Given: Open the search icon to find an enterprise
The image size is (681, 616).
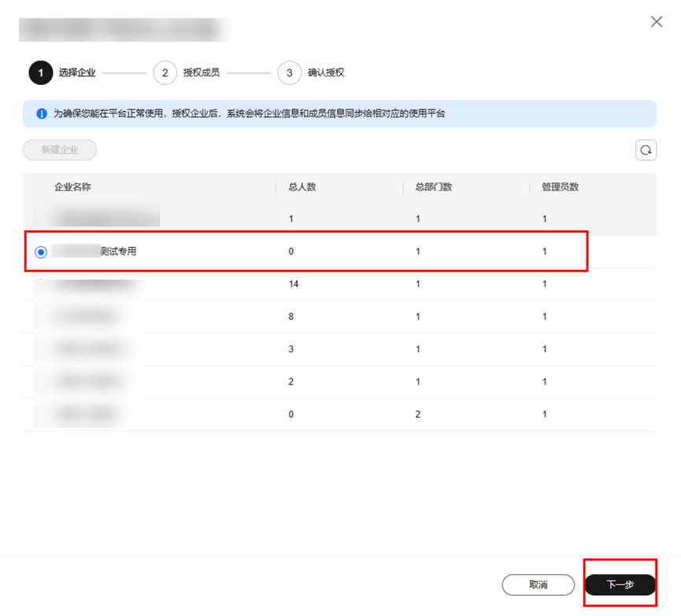Looking at the screenshot, I should [646, 149].
